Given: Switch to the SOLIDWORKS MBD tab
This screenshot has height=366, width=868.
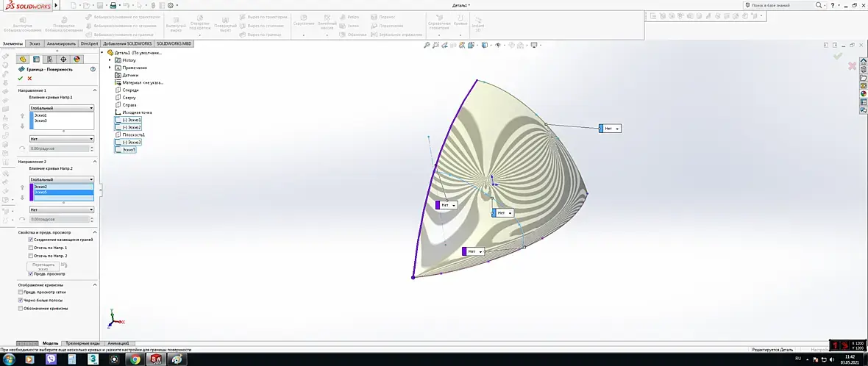Looking at the screenshot, I should [x=174, y=43].
